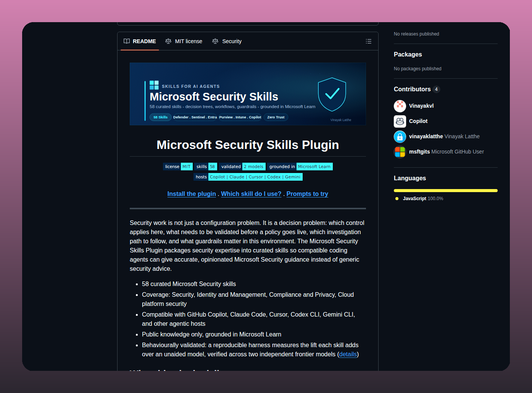Viewport: 532px width, 393px height.
Task: Click the validated 2 models badge
Action: 242,167
